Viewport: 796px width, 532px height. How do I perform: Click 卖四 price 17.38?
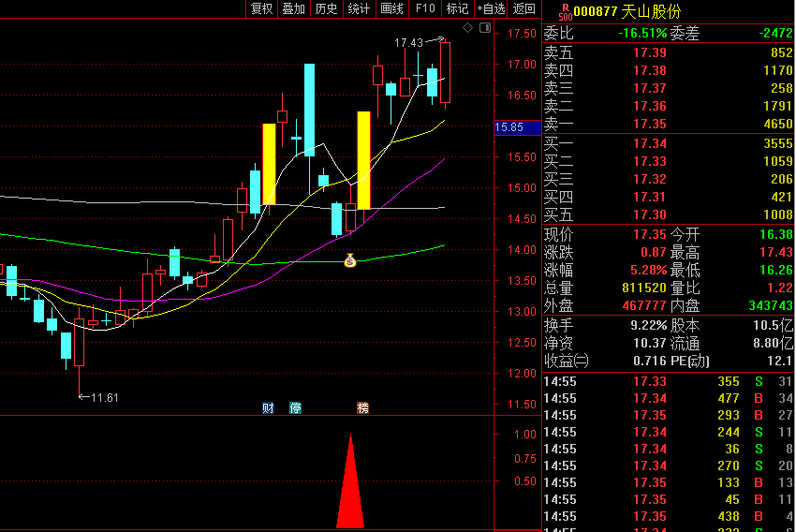[649, 70]
